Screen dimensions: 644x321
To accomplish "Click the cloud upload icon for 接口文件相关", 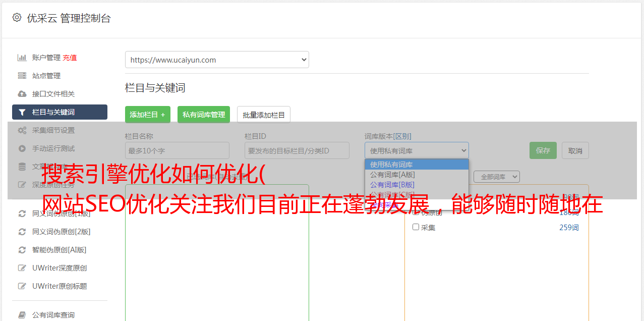I will (x=22, y=94).
